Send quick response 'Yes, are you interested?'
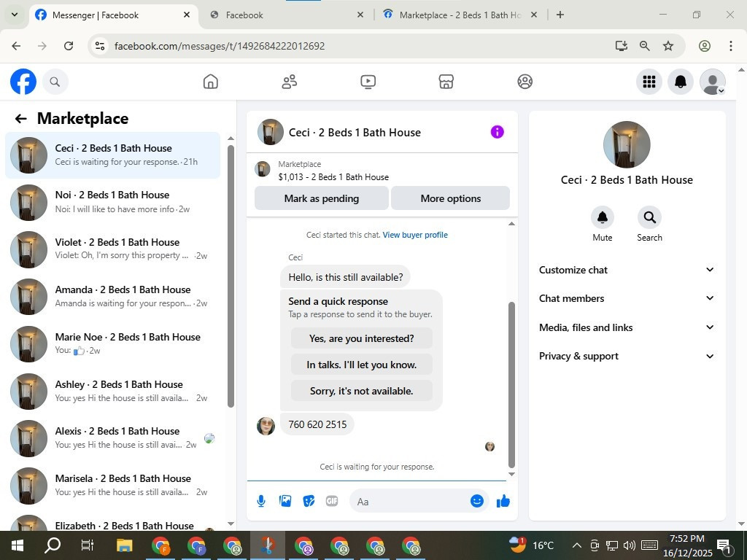 [362, 338]
